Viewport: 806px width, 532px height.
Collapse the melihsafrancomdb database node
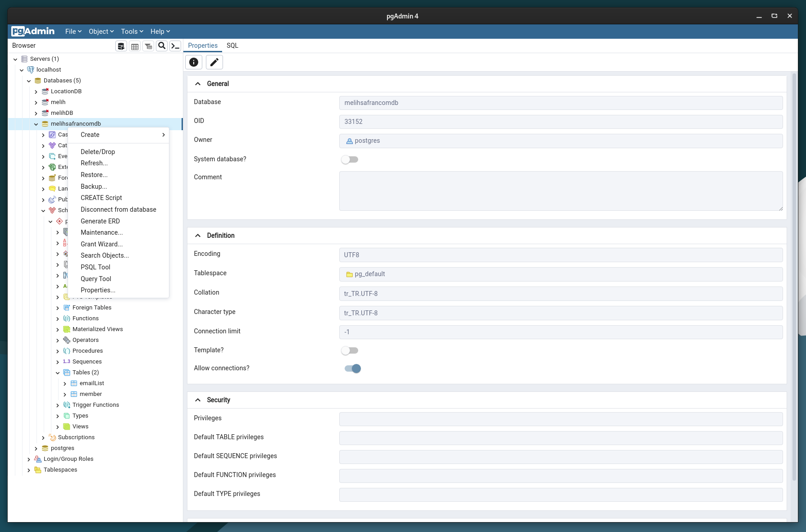tap(36, 124)
